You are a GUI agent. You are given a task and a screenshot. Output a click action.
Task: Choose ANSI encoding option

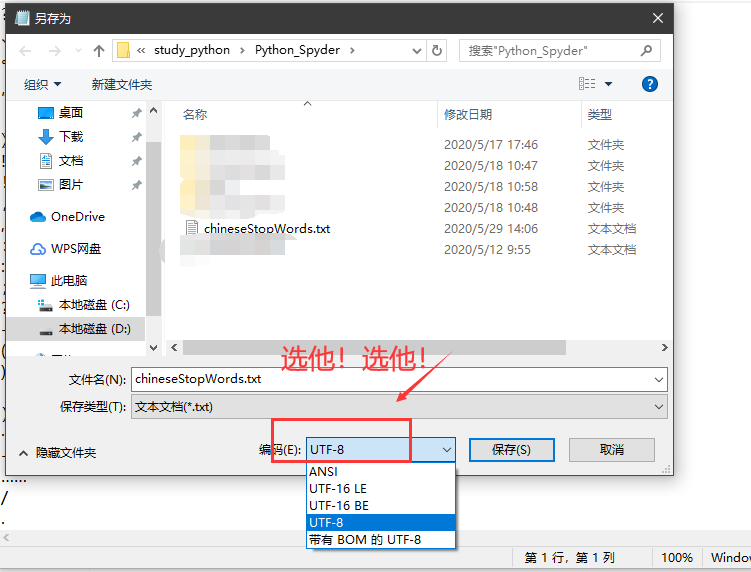tap(380, 472)
